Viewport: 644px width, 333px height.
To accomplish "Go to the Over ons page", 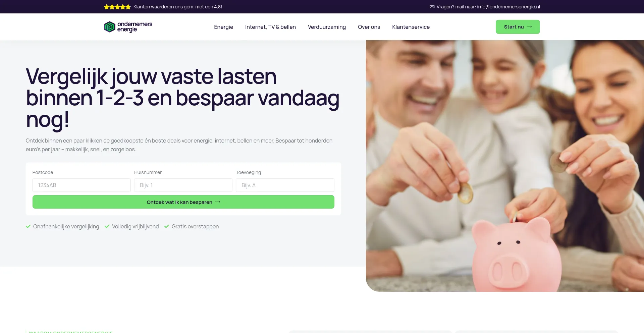I will point(369,27).
